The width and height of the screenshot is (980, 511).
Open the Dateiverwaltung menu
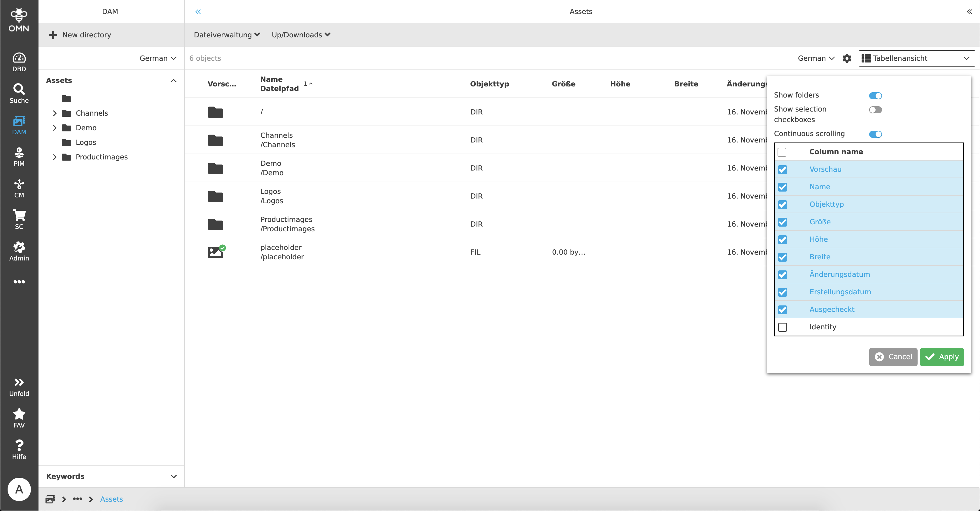[x=226, y=35]
